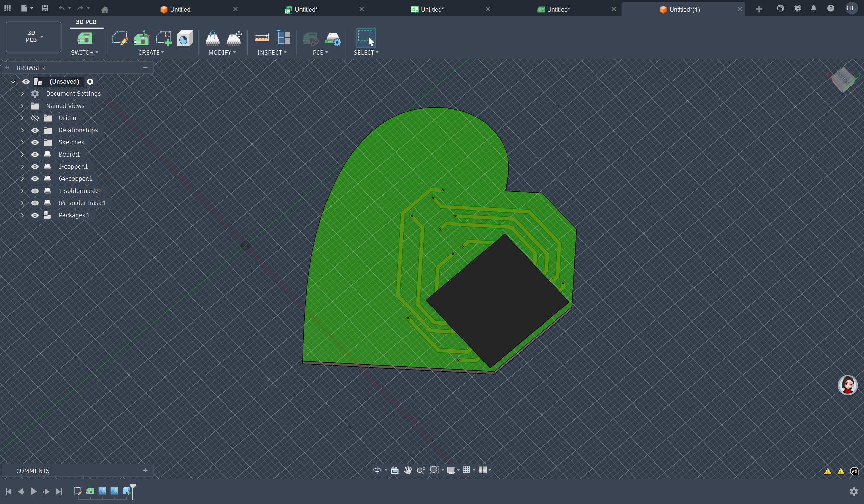864x504 pixels.
Task: Hide the Board:1 component
Action: click(x=35, y=155)
